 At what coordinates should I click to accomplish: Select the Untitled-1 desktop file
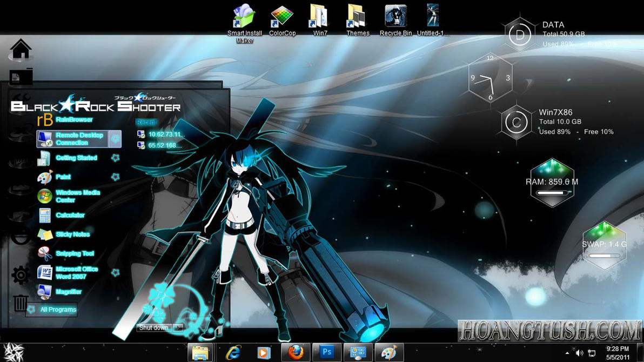coord(433,21)
